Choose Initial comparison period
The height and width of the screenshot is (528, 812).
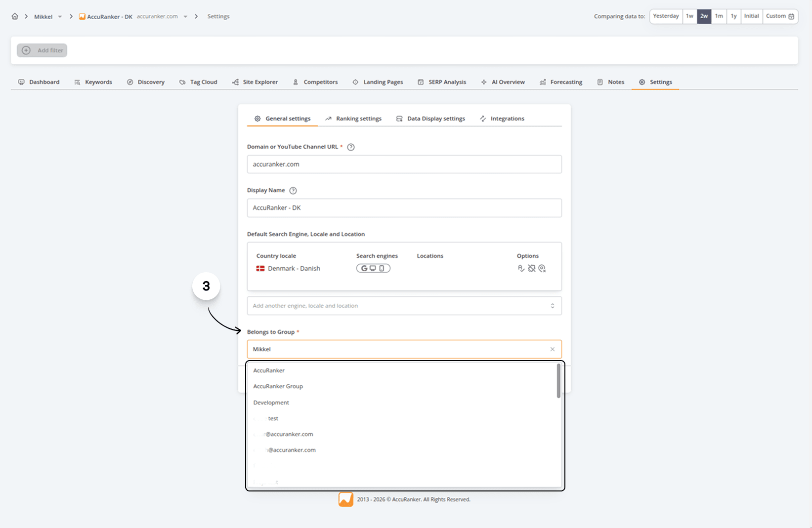pos(751,16)
